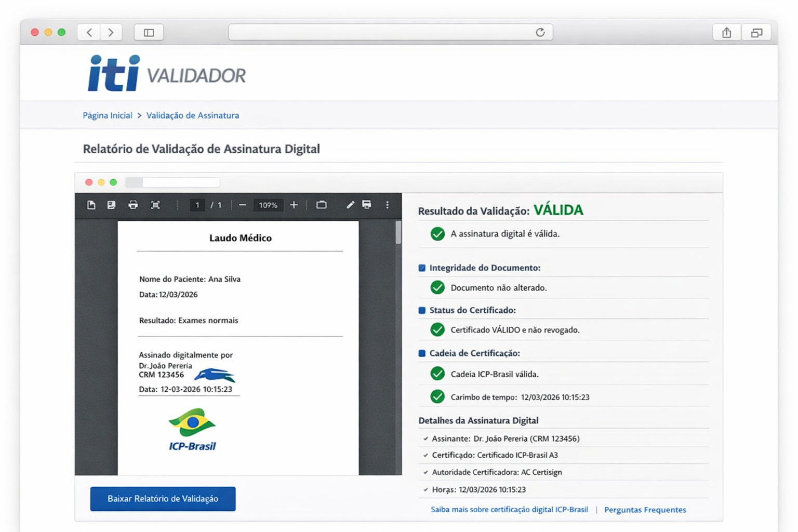This screenshot has width=798, height=532.
Task: Select the Print icon in the PDF toolbar
Action: click(134, 205)
